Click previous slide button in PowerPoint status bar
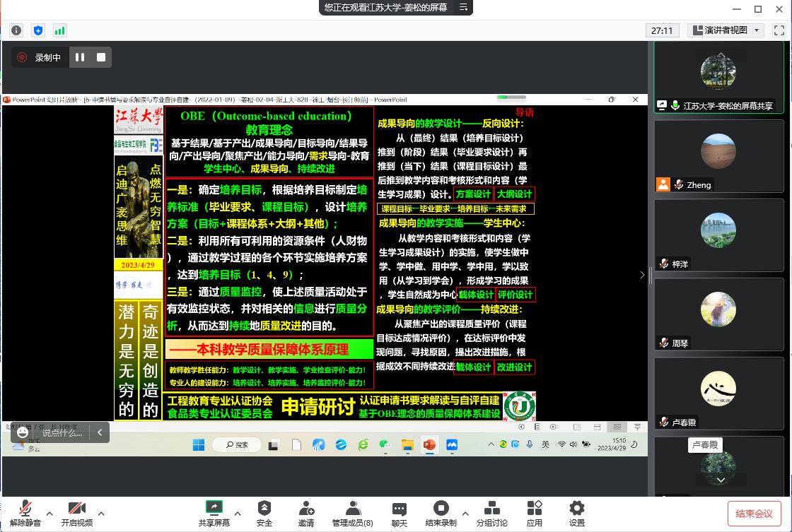792x532 pixels. pyautogui.click(x=521, y=427)
